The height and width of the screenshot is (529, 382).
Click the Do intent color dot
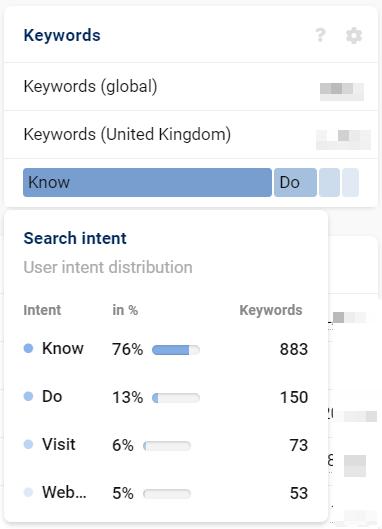tap(28, 396)
